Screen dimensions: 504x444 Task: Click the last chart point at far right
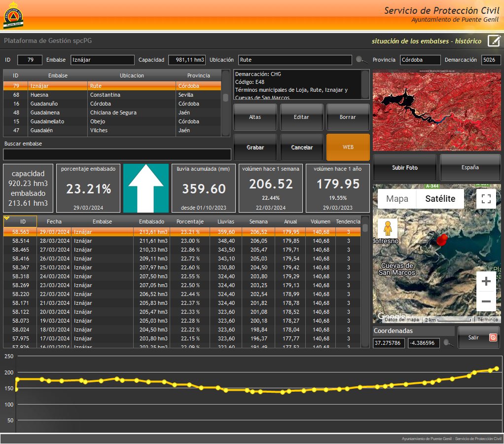[497, 369]
